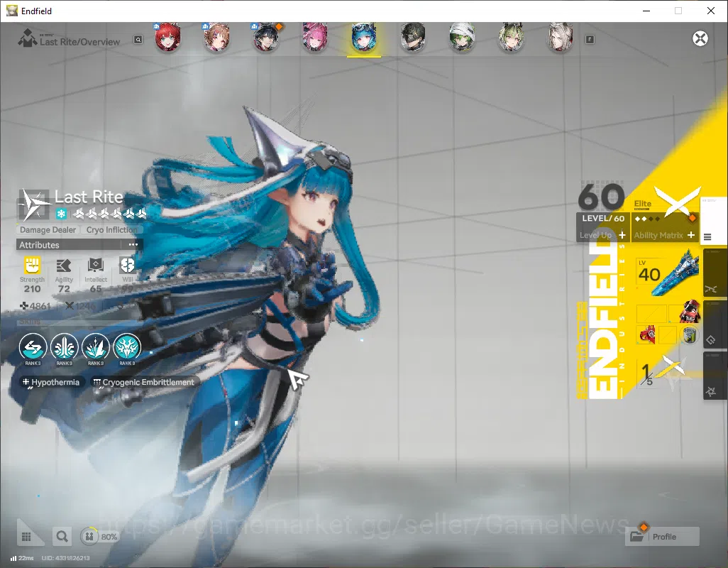Select the dark-haired operator with orange badge
Screen dimensions: 728x568
(x=266, y=38)
